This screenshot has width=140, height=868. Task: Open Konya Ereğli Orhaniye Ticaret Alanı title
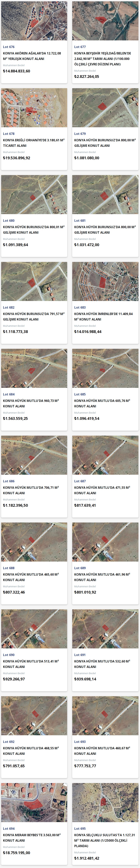click(34, 143)
